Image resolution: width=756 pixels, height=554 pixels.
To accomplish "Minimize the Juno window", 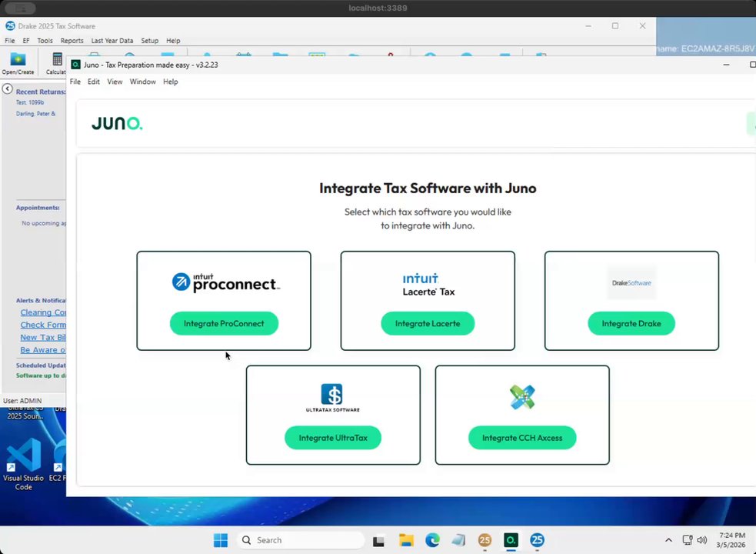I will 726,65.
